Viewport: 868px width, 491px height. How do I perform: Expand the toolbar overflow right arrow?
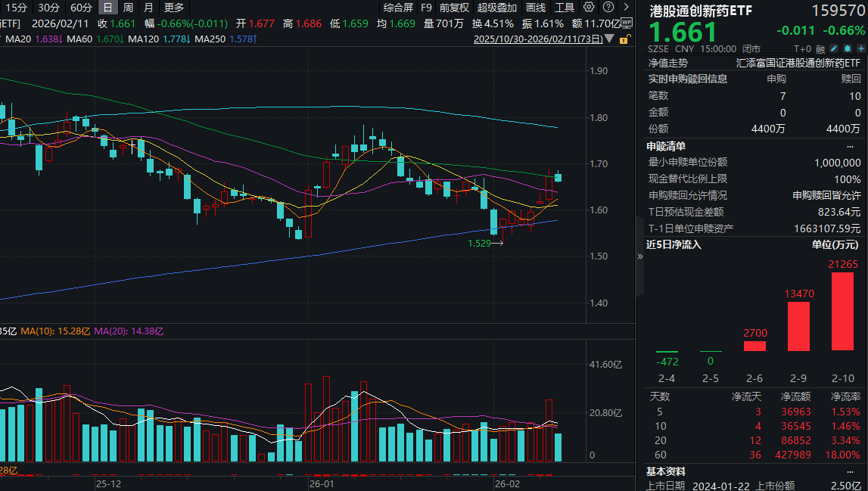(627, 8)
